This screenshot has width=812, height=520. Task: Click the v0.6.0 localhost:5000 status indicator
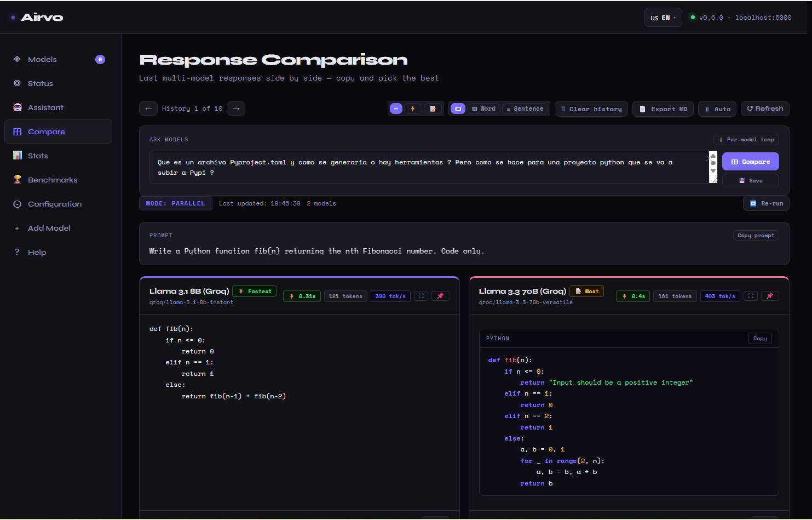[741, 18]
